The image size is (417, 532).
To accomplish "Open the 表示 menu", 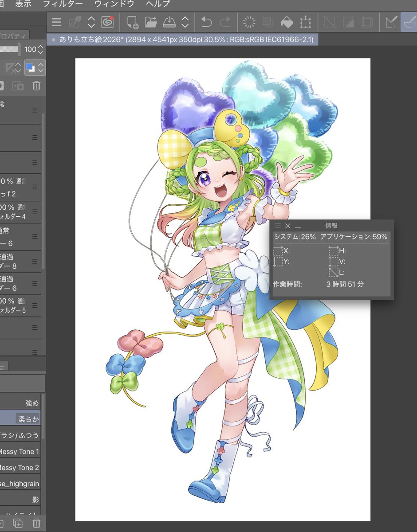I will point(23,4).
